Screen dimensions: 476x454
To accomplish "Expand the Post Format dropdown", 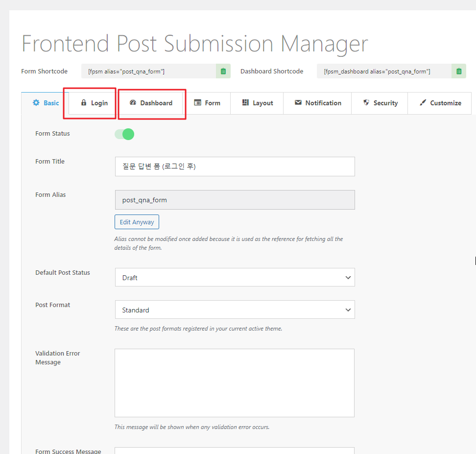I will click(x=235, y=310).
